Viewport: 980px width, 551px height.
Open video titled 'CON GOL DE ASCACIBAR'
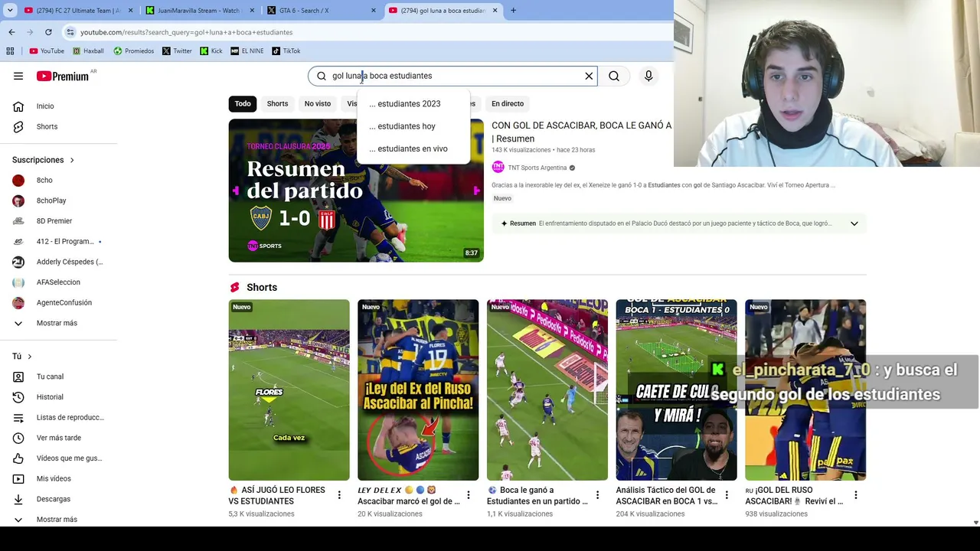click(x=582, y=132)
